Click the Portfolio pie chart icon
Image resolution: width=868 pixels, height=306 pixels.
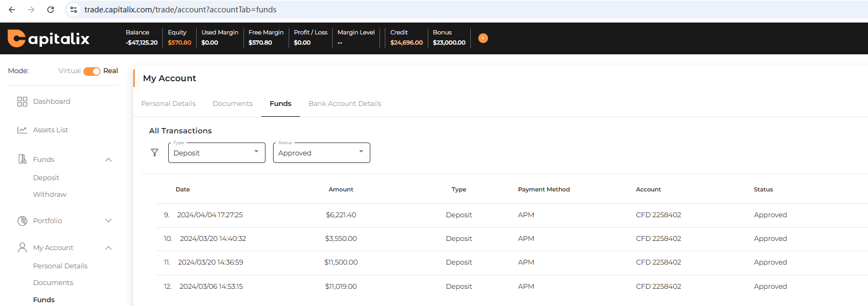coord(22,221)
